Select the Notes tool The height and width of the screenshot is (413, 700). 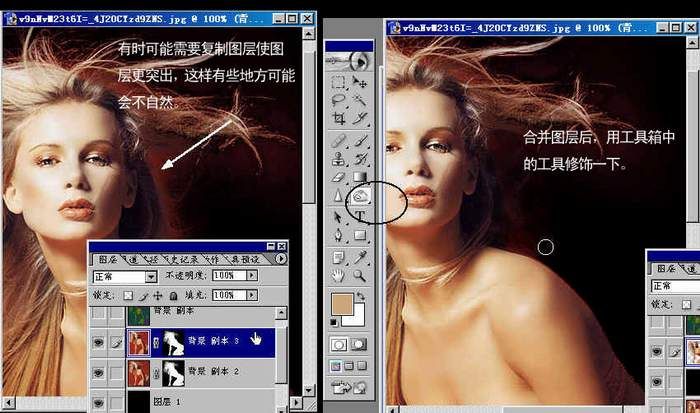point(338,257)
